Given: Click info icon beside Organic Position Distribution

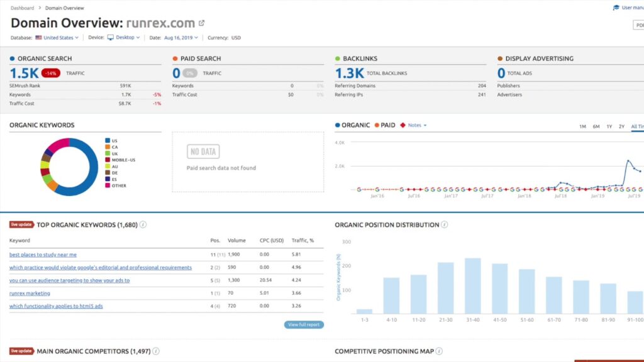Looking at the screenshot, I should (x=445, y=224).
